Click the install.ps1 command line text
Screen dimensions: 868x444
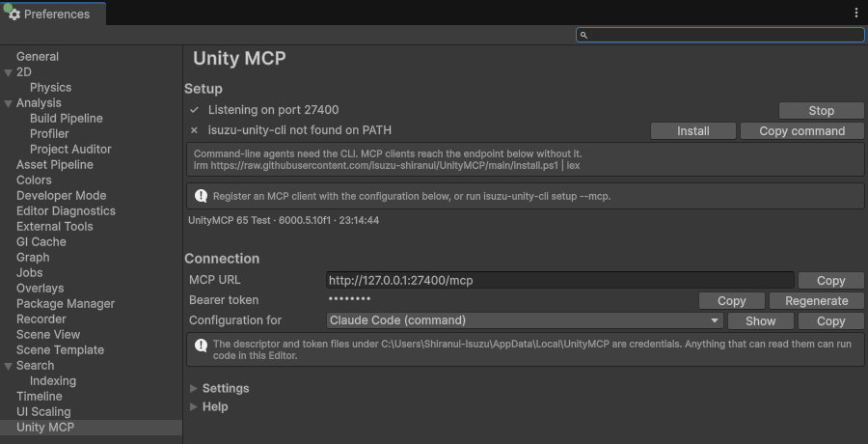pos(387,165)
